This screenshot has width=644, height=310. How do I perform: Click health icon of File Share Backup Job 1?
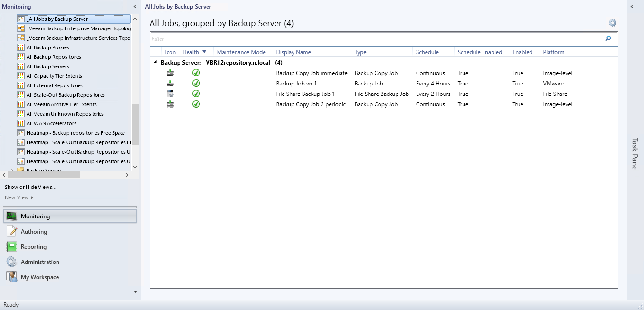tap(196, 94)
